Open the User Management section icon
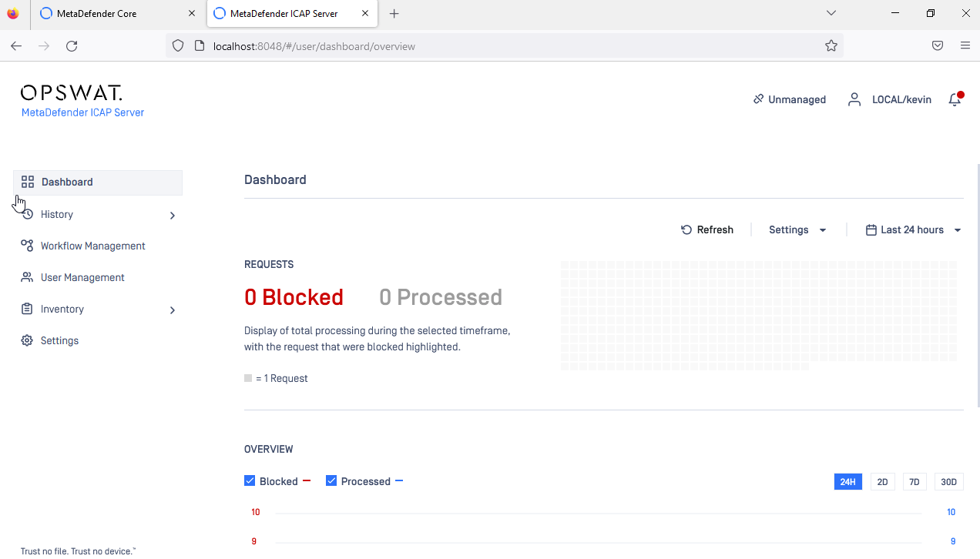 tap(28, 277)
